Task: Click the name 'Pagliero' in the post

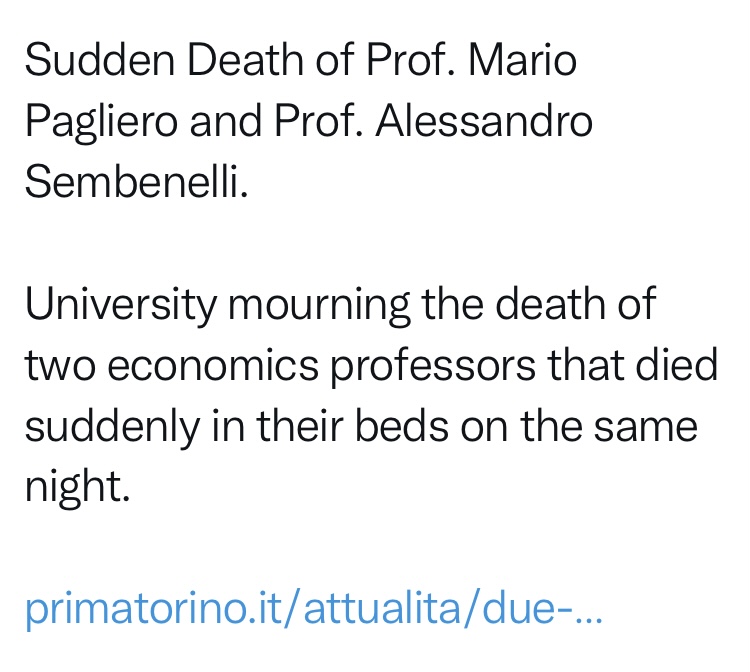Action: [x=101, y=123]
